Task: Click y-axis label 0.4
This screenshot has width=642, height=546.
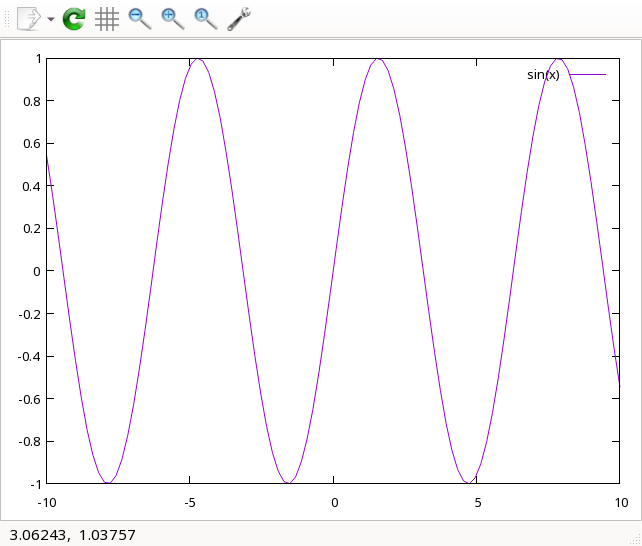Action: [32, 187]
